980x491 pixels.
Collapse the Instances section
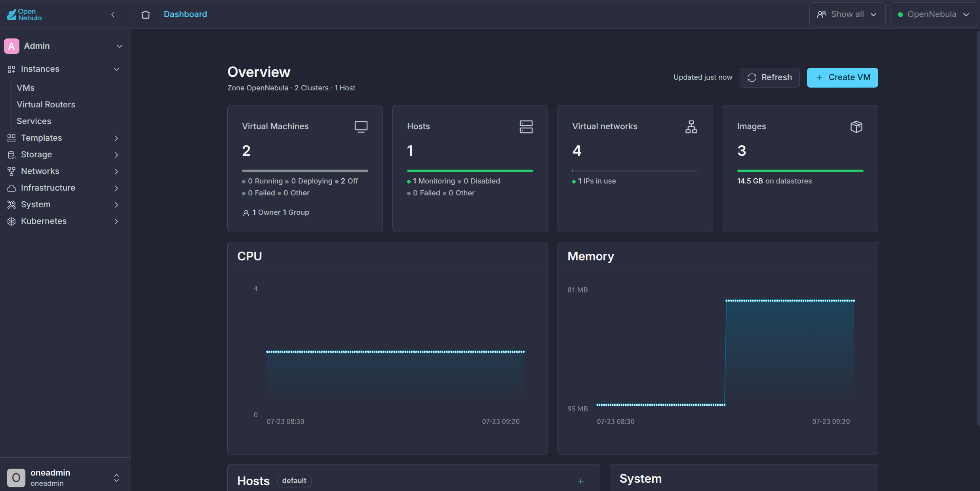[116, 69]
